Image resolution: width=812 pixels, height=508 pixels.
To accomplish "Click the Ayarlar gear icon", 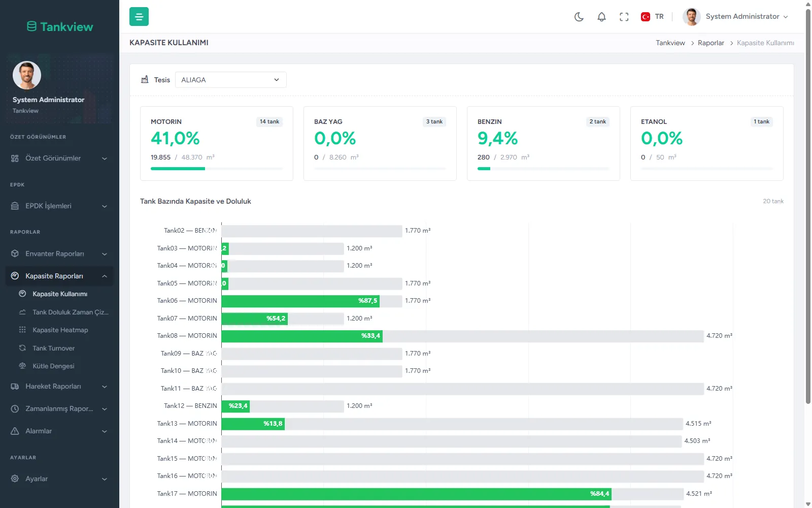I will pyautogui.click(x=15, y=479).
